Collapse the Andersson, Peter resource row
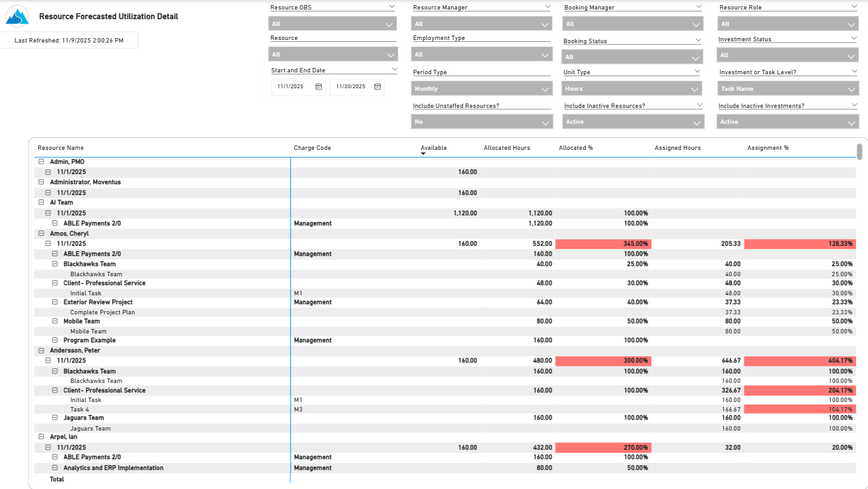Image resolution: width=868 pixels, height=489 pixels. tap(41, 351)
